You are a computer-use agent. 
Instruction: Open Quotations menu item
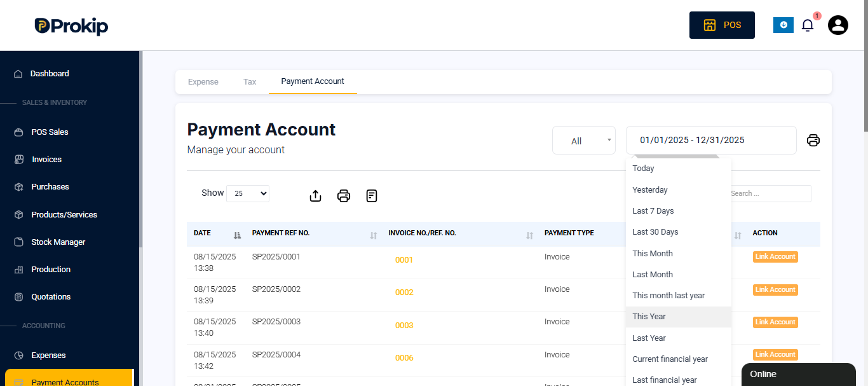click(x=51, y=297)
